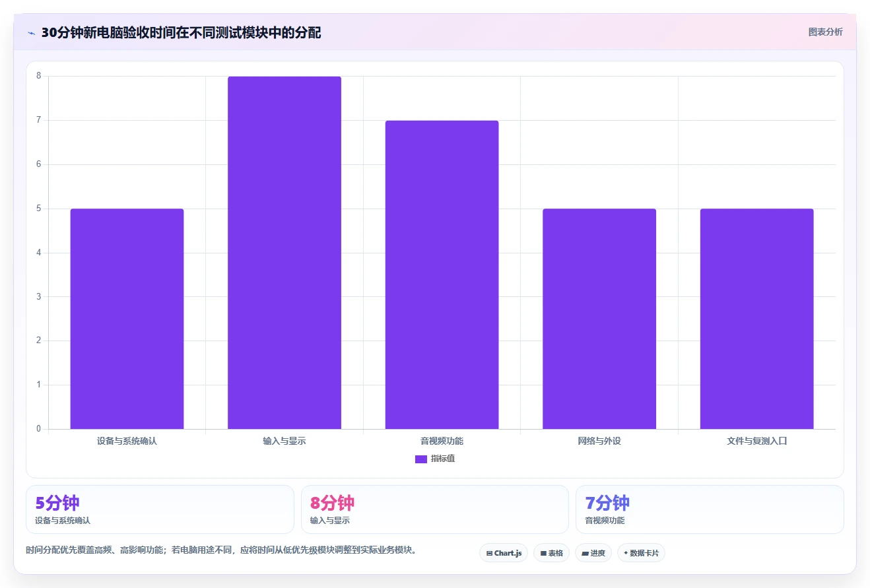Click the 指标值 legend label

pos(443,459)
